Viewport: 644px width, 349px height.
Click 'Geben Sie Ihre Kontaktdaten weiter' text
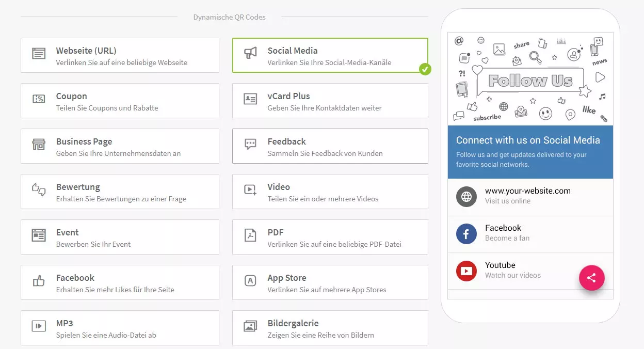click(x=325, y=108)
